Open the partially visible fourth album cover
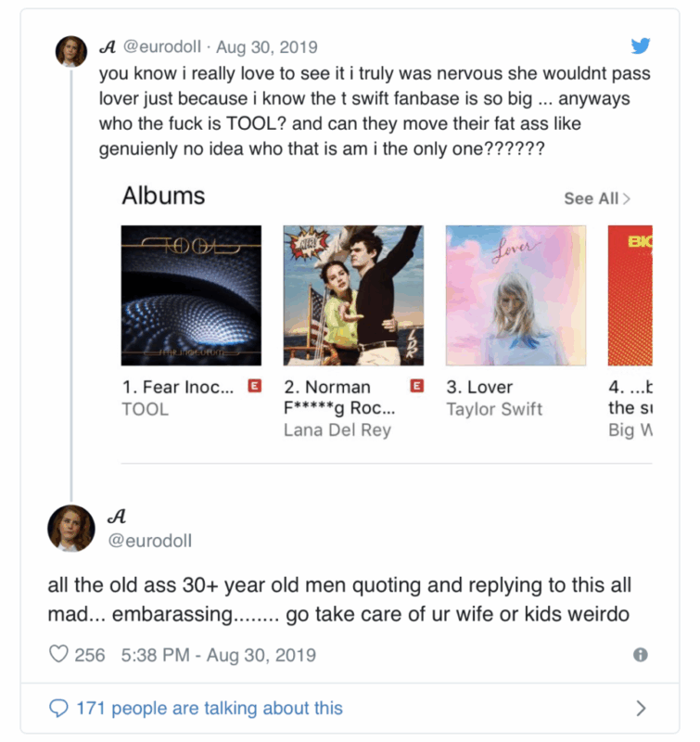The height and width of the screenshot is (742, 700). coord(630,295)
